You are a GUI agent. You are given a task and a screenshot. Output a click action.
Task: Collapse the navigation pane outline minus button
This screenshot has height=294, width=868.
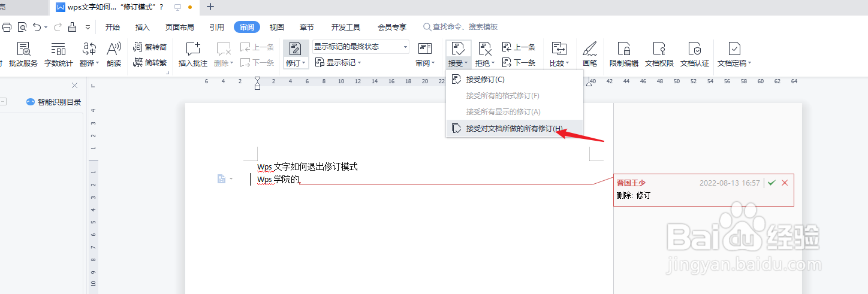2,102
